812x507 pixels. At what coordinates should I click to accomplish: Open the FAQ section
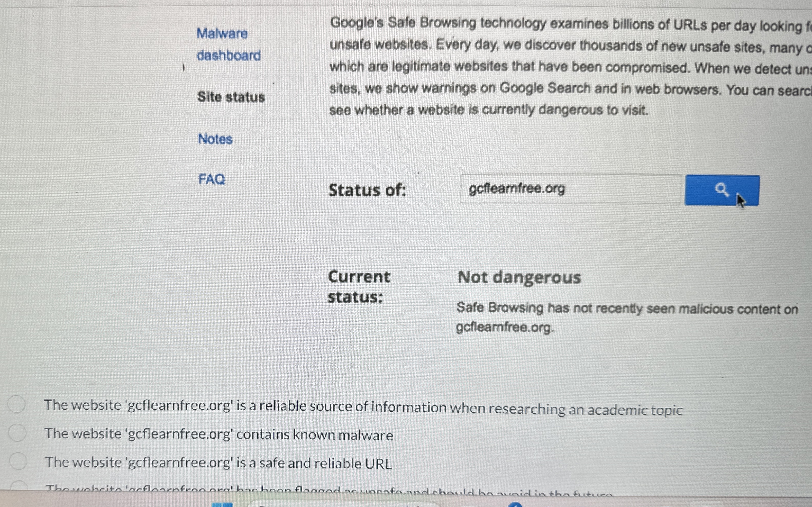click(x=212, y=180)
